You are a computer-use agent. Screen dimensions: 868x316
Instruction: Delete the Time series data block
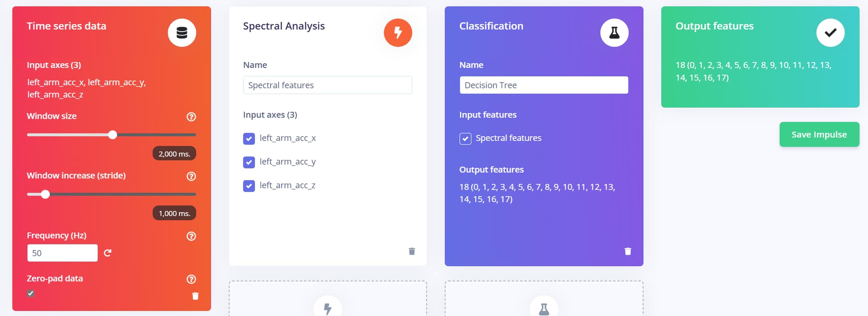coord(195,296)
